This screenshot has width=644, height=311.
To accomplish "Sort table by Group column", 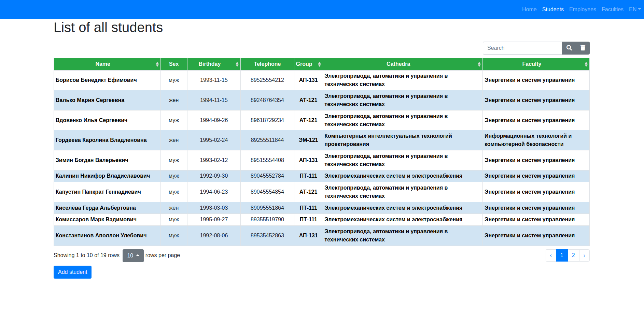I will click(x=308, y=64).
